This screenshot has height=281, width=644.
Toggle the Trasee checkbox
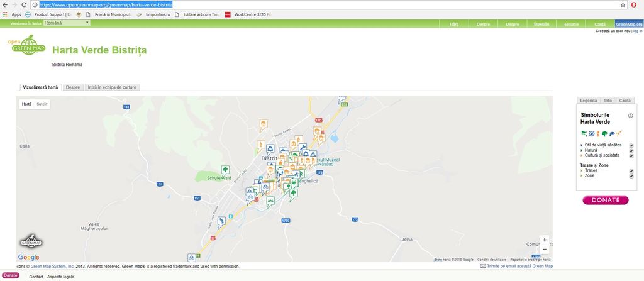tap(631, 171)
